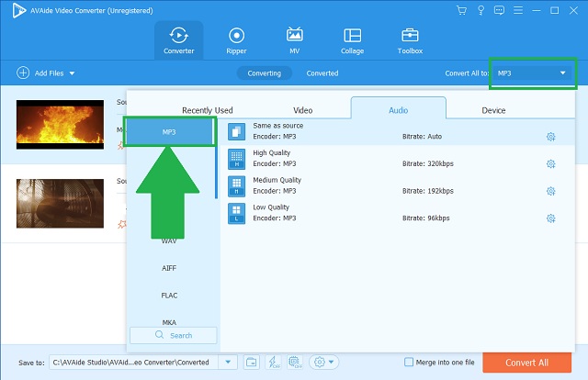Open the output folder icon
The width and height of the screenshot is (588, 380).
tap(251, 362)
